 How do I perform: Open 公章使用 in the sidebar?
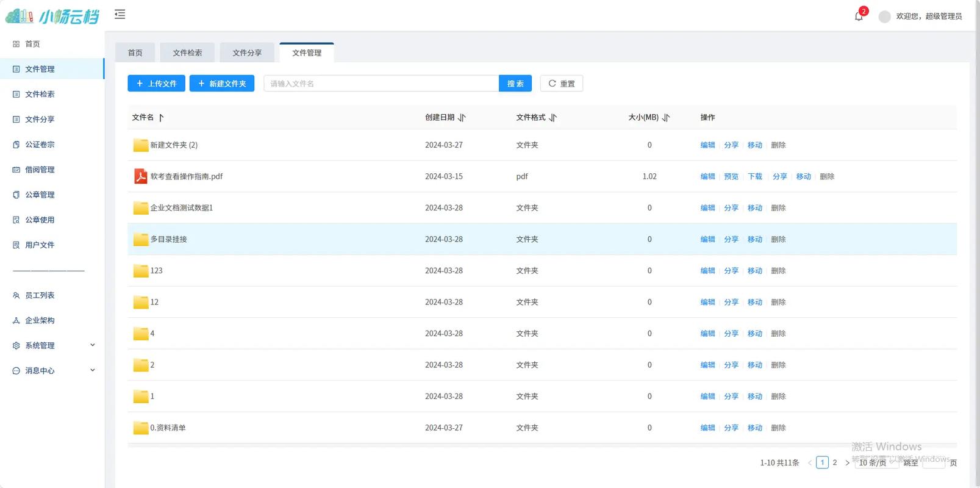pos(52,220)
